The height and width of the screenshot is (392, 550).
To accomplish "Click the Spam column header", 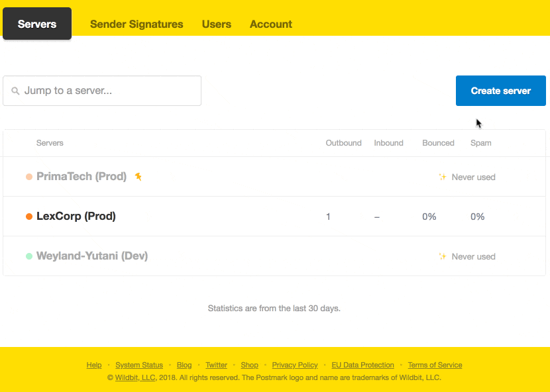I will coord(481,143).
